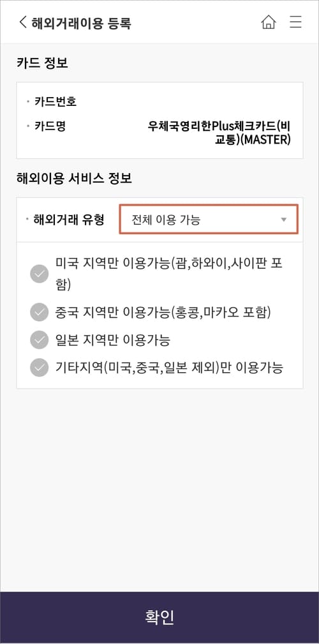319x644 pixels.
Task: Click the 카드번호 field row
Action: point(159,101)
